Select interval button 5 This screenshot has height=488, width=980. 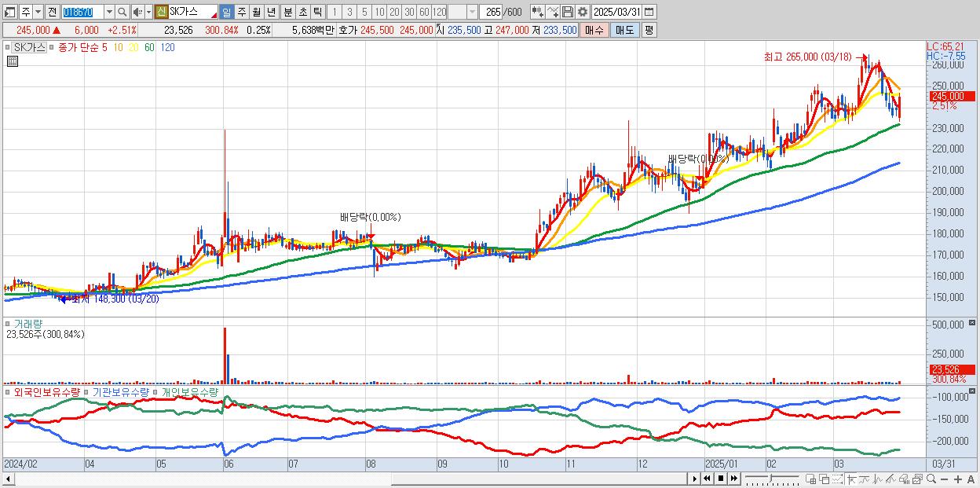pos(364,12)
